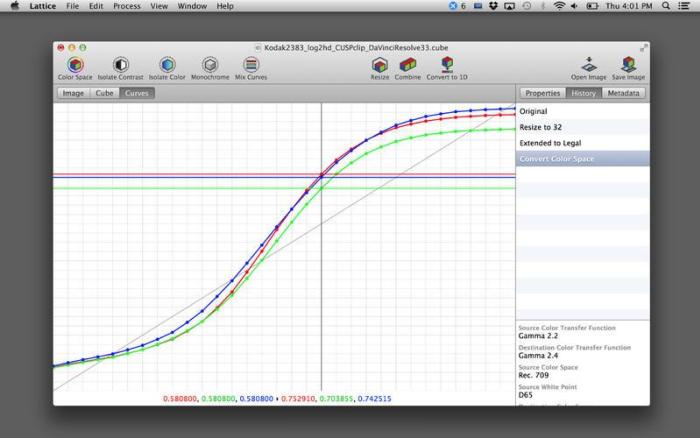Show the Properties panel tab

[543, 93]
